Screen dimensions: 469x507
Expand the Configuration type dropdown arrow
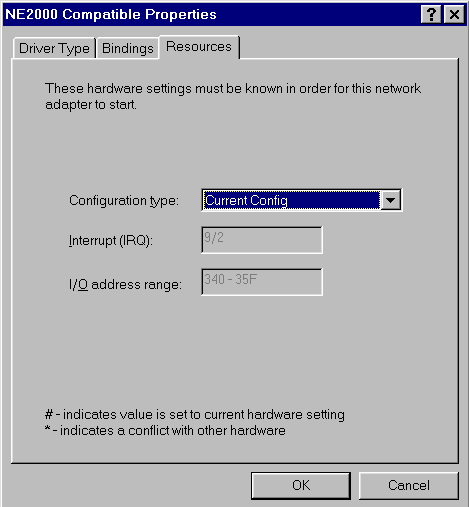391,200
